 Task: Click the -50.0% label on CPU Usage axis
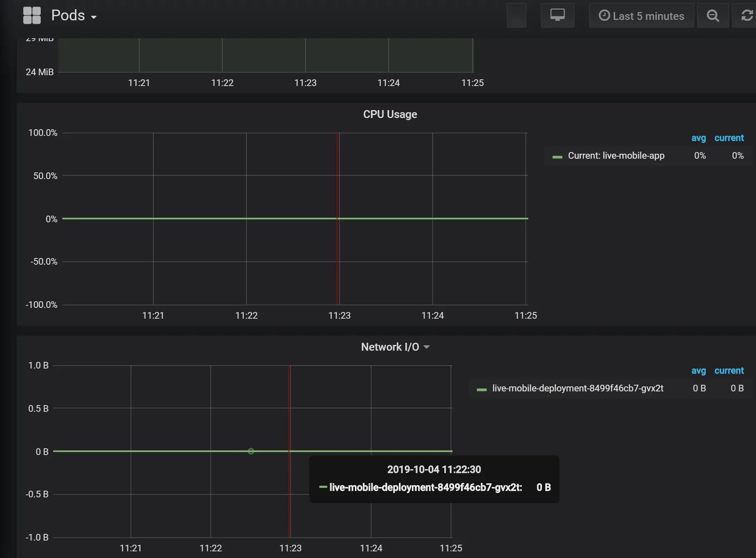[x=44, y=262]
